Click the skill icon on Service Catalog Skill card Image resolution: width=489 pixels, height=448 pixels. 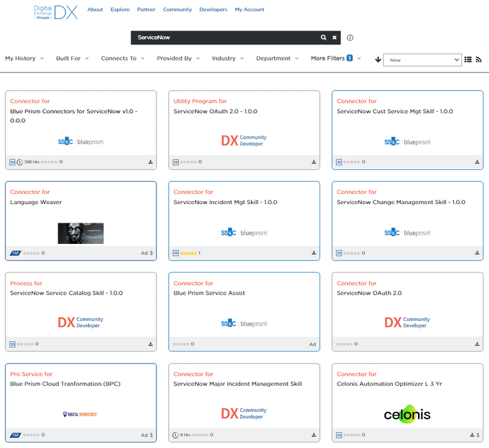tap(12, 344)
